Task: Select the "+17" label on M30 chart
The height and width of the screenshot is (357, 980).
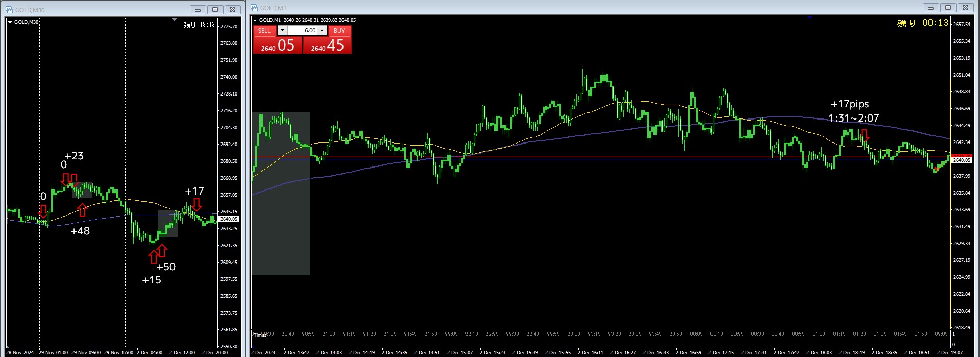Action: click(x=194, y=191)
